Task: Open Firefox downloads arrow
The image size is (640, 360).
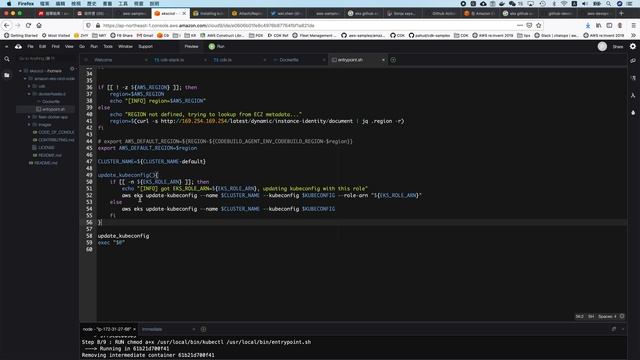Action: coord(588,25)
